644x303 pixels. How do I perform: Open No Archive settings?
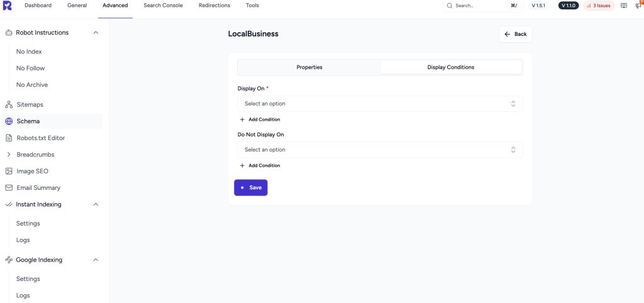(32, 85)
